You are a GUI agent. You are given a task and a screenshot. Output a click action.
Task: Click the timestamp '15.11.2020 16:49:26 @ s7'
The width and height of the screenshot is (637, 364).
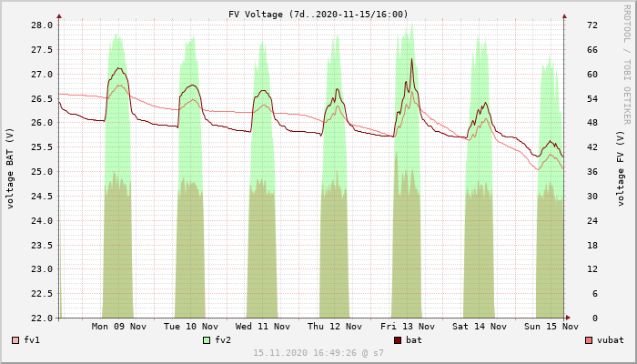pos(318,353)
